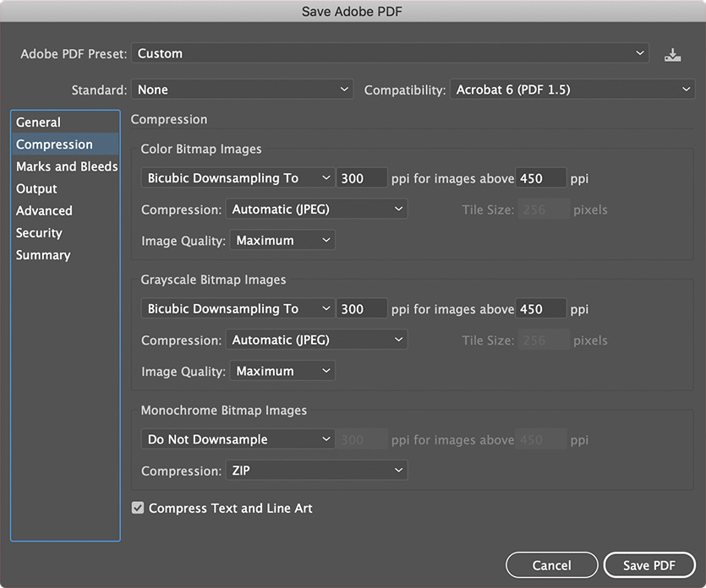This screenshot has height=588, width=706.
Task: Click Grayscale images above 450 ppi field
Action: coord(541,309)
